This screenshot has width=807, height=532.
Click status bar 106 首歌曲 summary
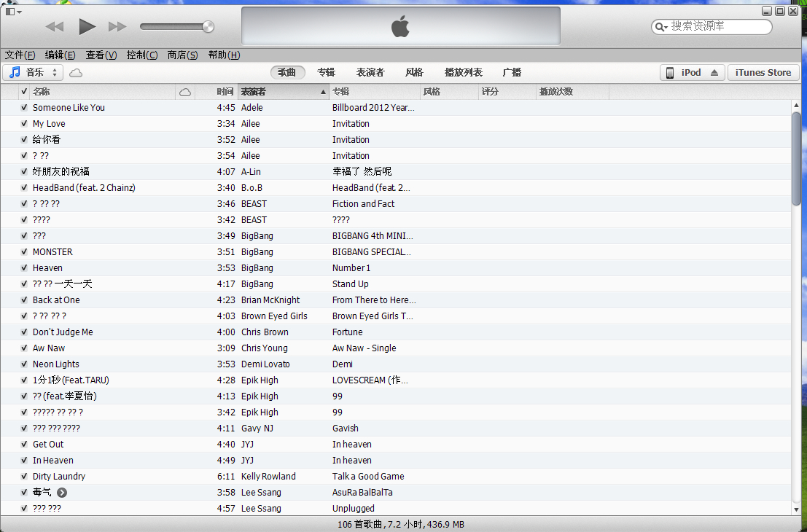point(401,524)
